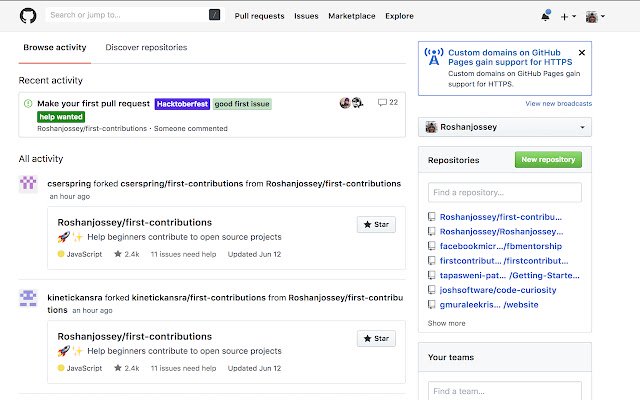Open tapasweni-pat.../Getting-Starte... repository
Screen dimensions: 640x400
(x=509, y=276)
